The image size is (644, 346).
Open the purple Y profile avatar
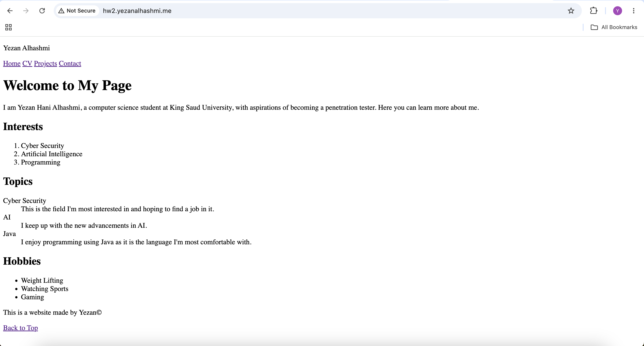point(618,11)
